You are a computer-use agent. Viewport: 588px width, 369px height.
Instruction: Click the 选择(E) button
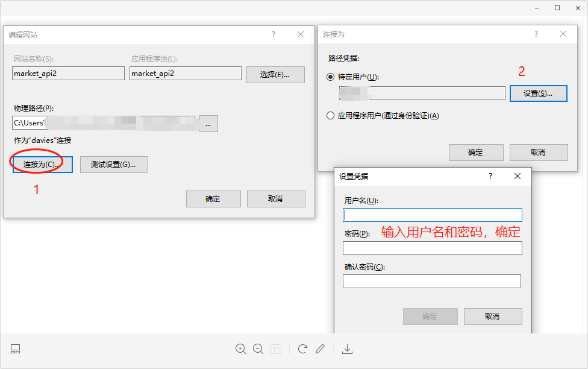tap(275, 75)
